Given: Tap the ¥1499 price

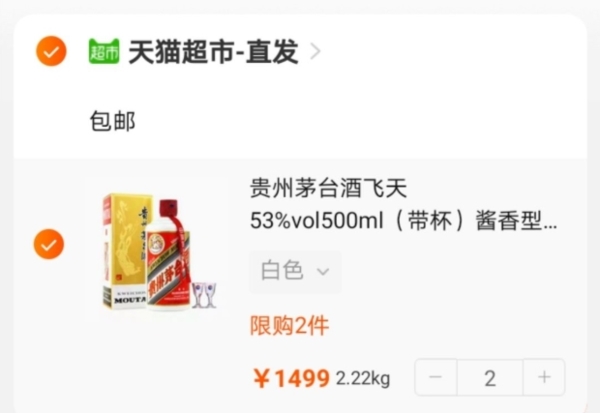Looking at the screenshot, I should coord(291,379).
